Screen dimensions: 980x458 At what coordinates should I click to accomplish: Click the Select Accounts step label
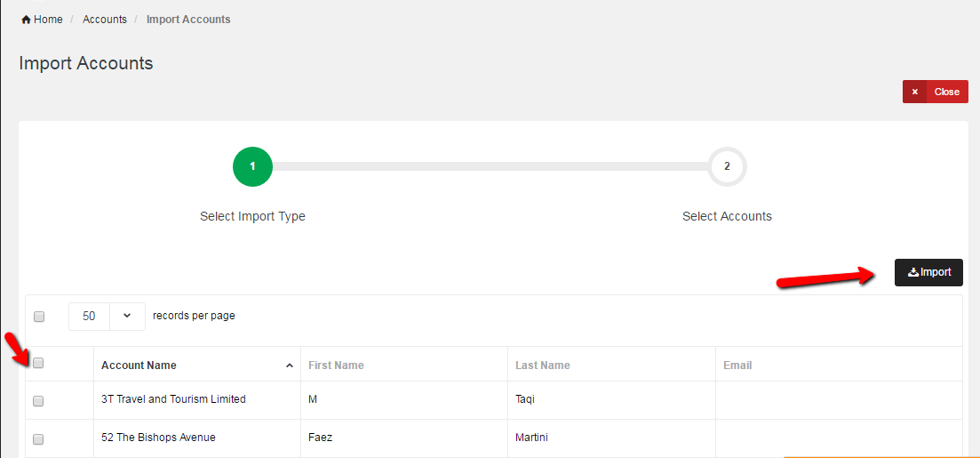[727, 216]
